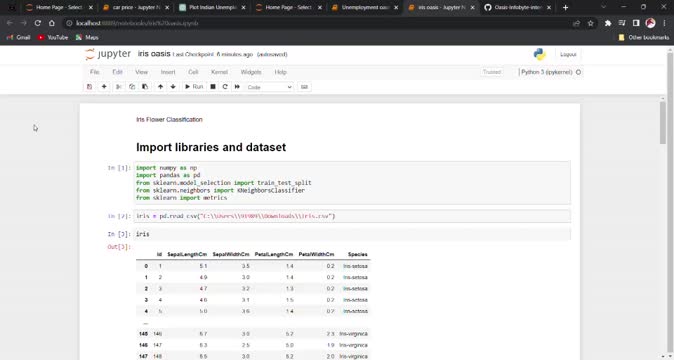Click the Iris Flower Classification text
674x360 pixels.
coord(169,119)
